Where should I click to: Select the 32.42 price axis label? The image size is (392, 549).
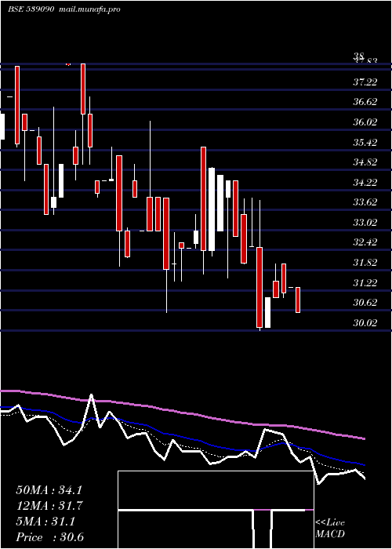(x=365, y=242)
